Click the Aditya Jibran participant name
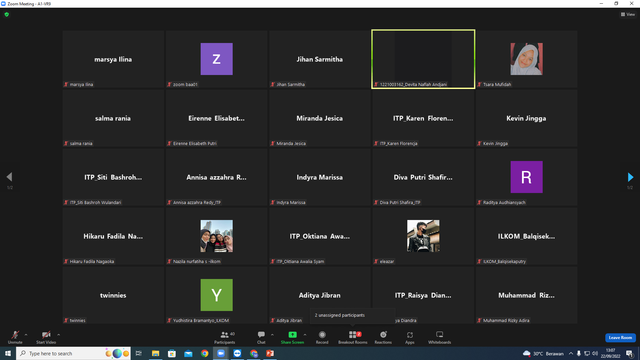The height and width of the screenshot is (360, 640). coord(320,295)
